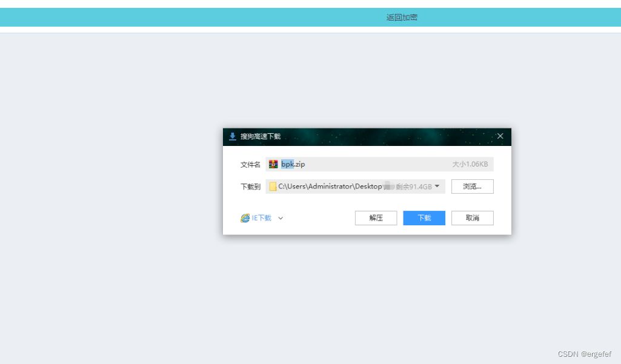Click the yellow folder icon in download path
621x364 pixels.
coord(273,187)
